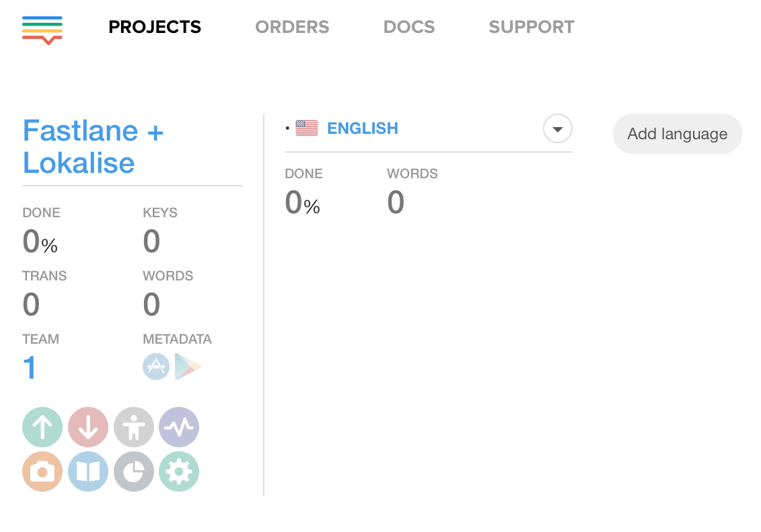Switch to the Projects tab
The image size is (761, 532).
(x=155, y=27)
